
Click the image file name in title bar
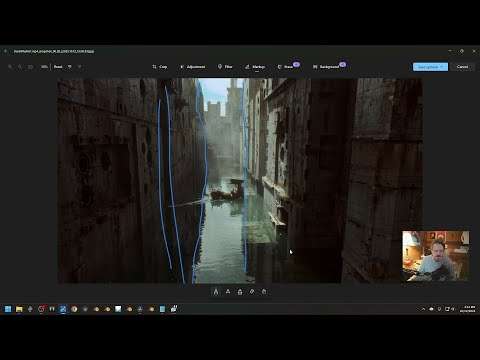(x=54, y=51)
